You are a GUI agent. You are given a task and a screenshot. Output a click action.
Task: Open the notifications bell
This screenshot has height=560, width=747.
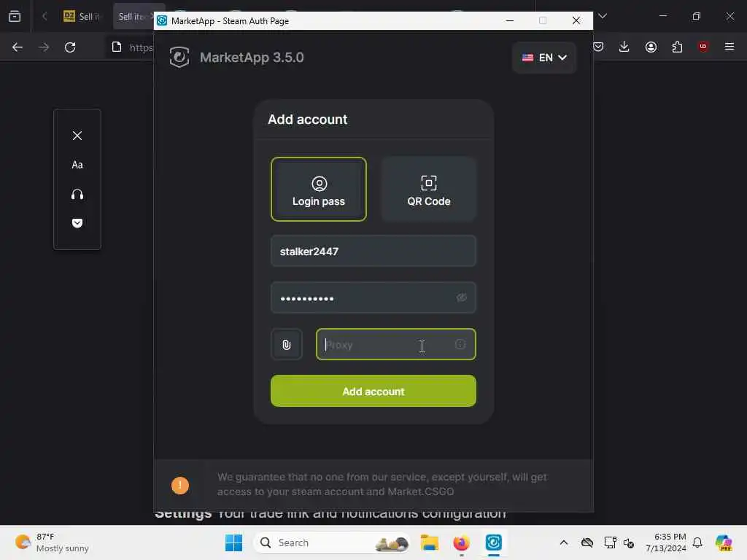point(697,542)
